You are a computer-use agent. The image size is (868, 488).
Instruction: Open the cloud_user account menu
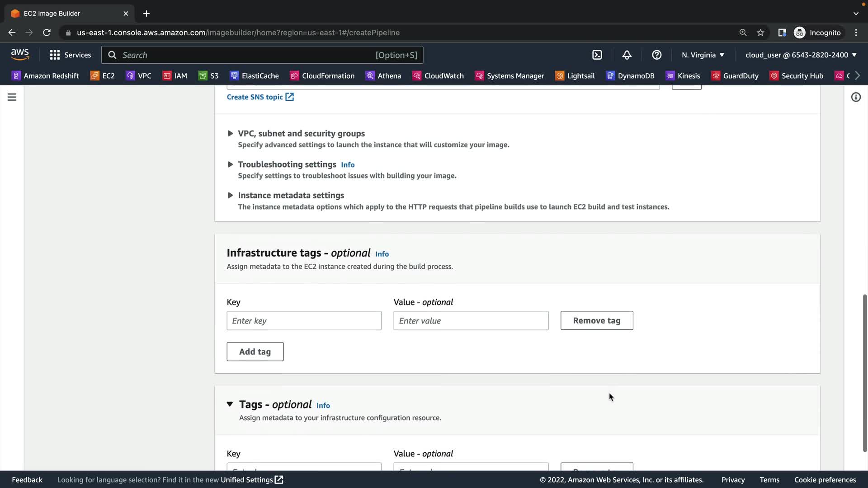click(800, 55)
